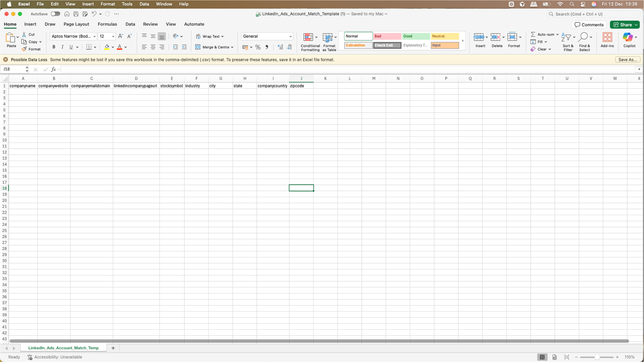Expand the Merge & Centre dropdown arrow
644x362 pixels.
coord(232,47)
